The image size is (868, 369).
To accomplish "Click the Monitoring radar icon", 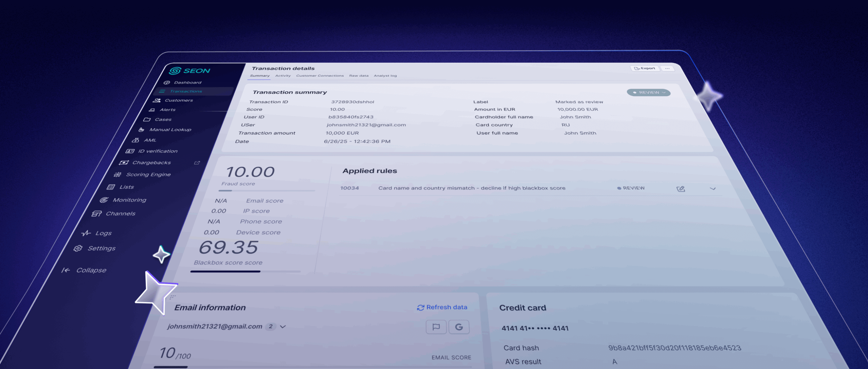I will coord(104,200).
